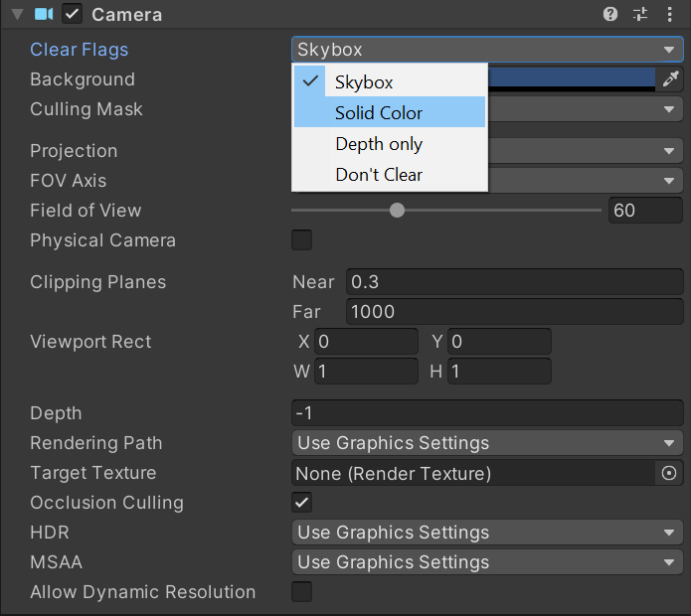Collapse the Camera component foldout arrow

tap(16, 15)
